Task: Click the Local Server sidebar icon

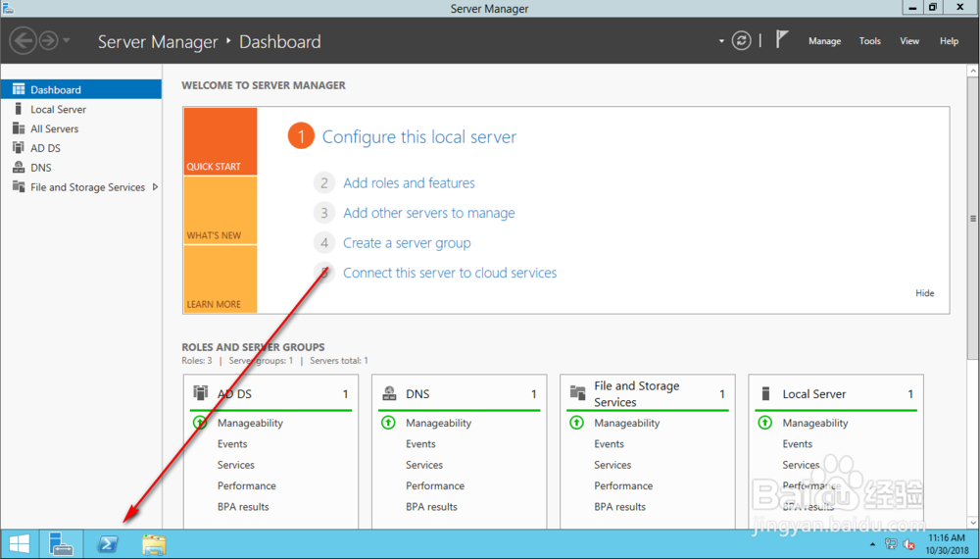Action: click(18, 109)
